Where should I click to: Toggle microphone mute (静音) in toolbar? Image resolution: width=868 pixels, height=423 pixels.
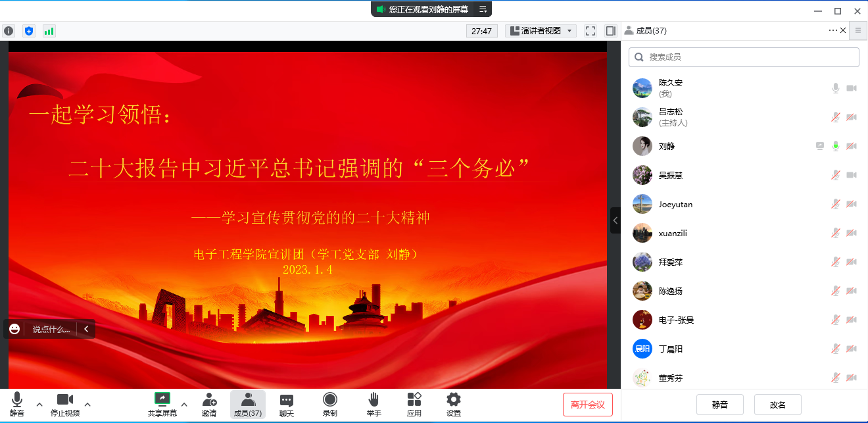(x=17, y=404)
